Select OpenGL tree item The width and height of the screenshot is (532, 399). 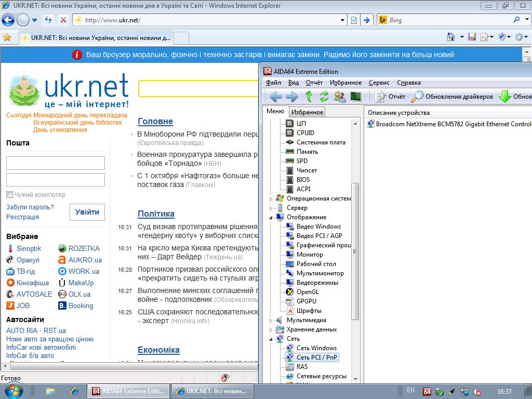point(308,292)
